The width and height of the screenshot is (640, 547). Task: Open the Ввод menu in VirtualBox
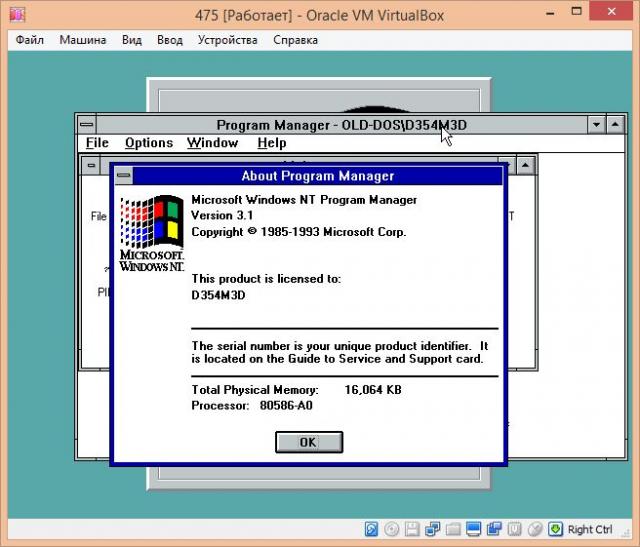(170, 40)
